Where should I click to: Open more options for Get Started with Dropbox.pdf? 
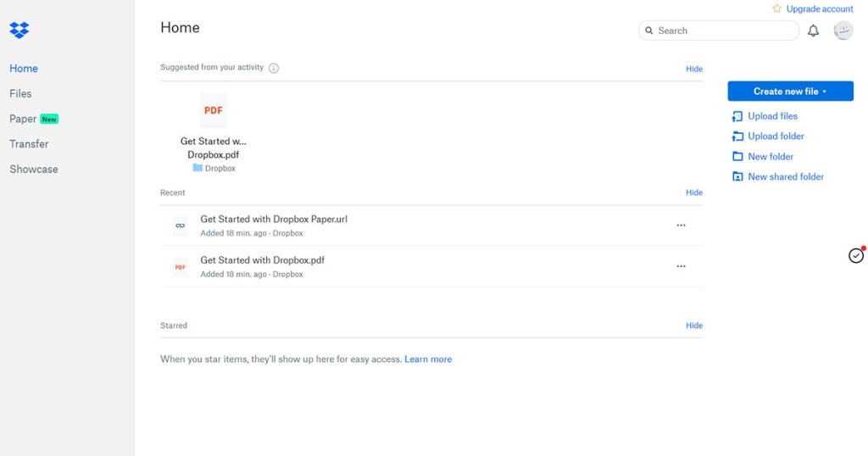pyautogui.click(x=681, y=266)
